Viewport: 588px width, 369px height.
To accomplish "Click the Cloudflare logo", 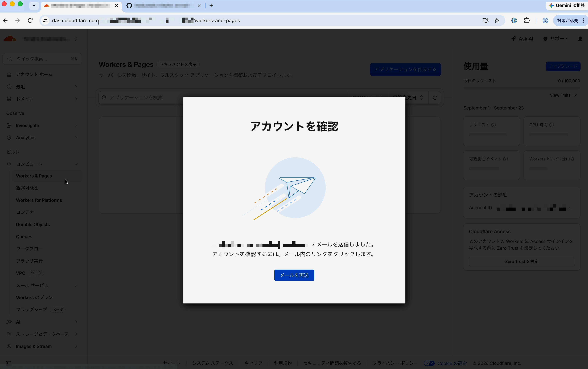I will (x=10, y=39).
